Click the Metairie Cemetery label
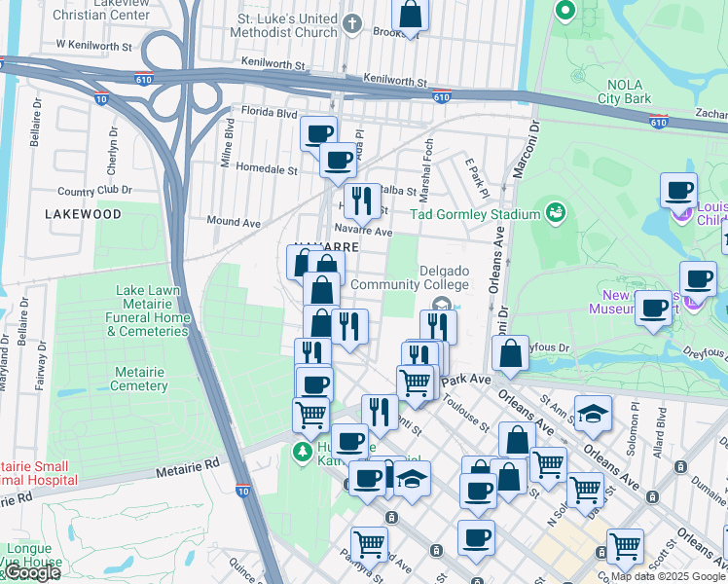The image size is (728, 584). click(x=139, y=379)
